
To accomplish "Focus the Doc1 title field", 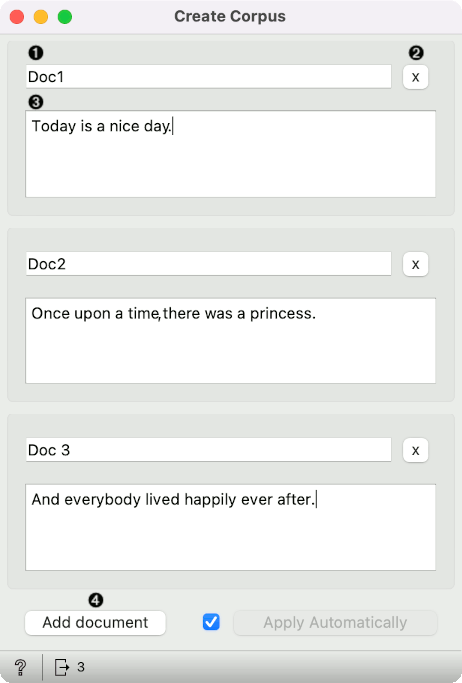I will point(209,77).
